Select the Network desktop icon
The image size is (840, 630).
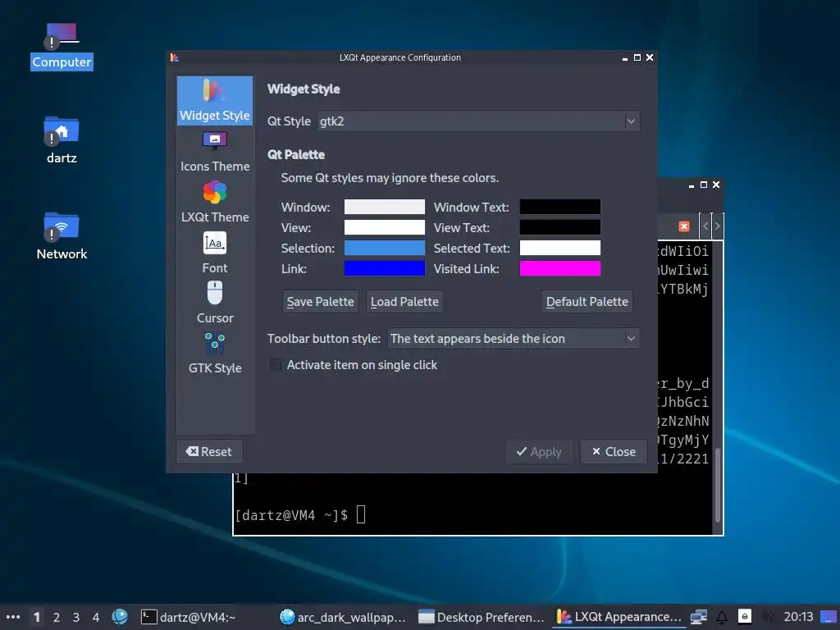click(x=62, y=236)
